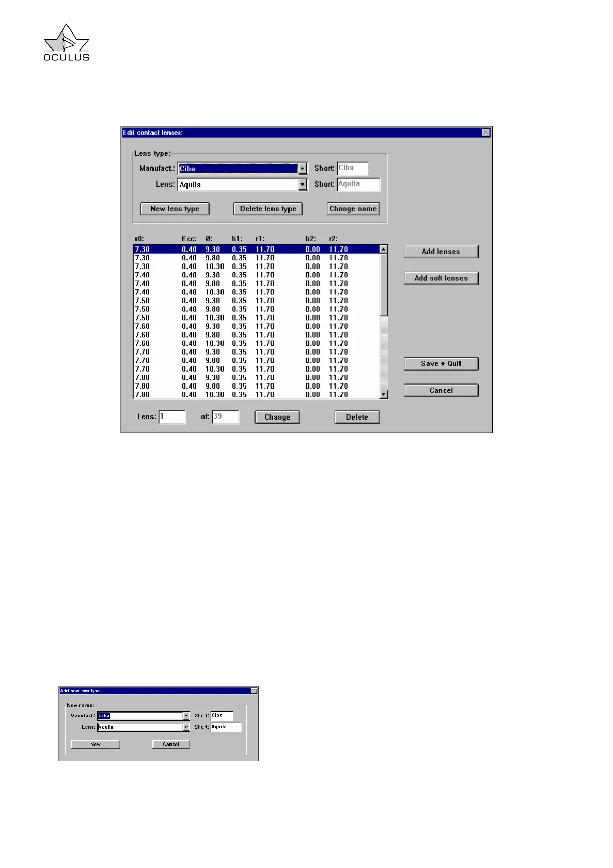The image size is (613, 868).
Task: Click the Change button below the lens list
Action: pos(277,418)
